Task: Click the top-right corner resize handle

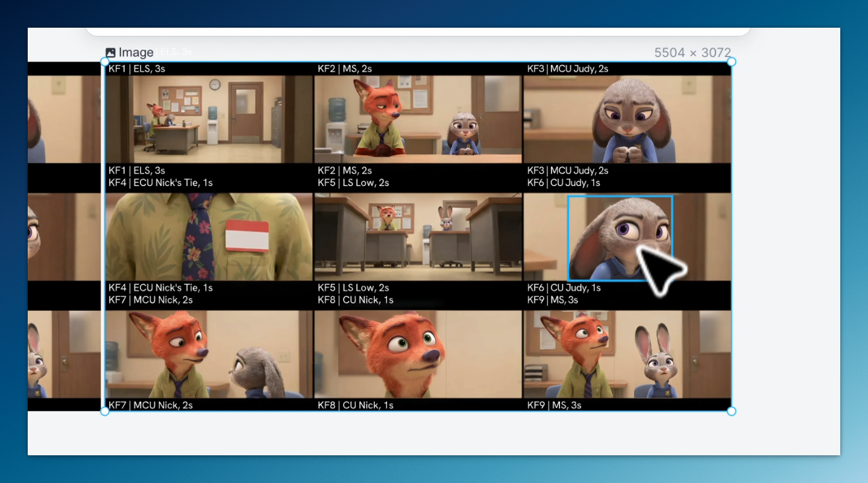Action: point(731,61)
